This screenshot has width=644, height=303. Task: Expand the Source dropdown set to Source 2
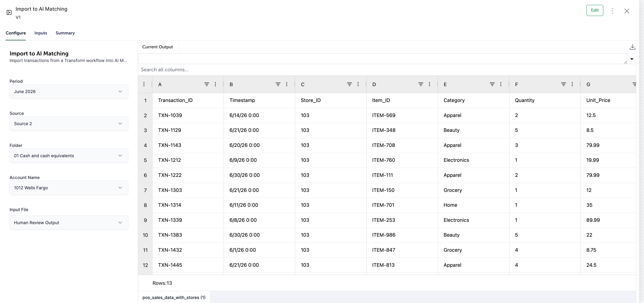point(69,124)
